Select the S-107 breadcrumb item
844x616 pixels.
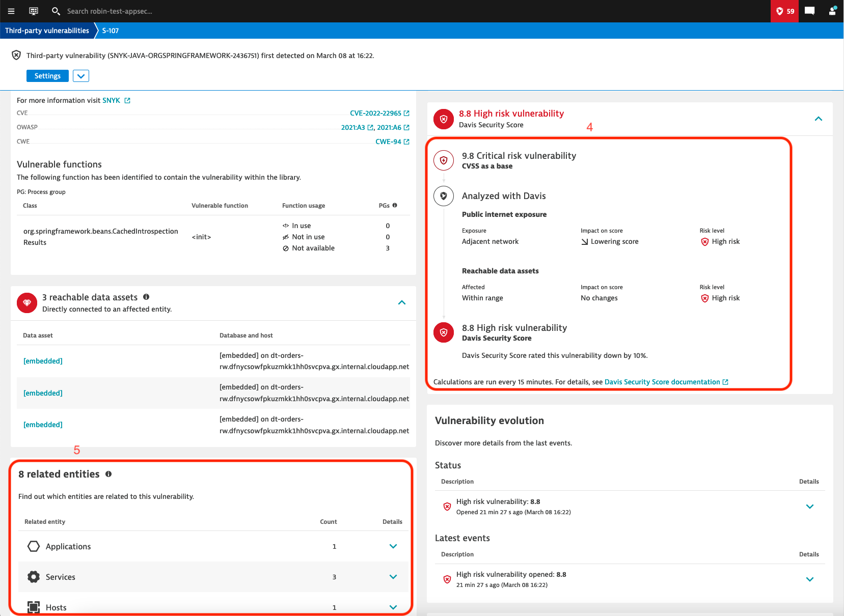coord(111,31)
